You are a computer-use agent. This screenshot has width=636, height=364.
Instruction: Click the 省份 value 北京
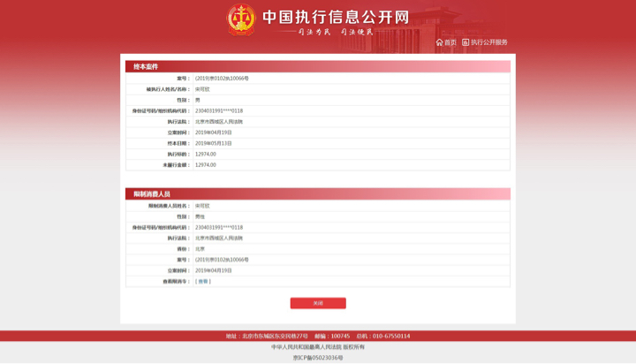[x=200, y=249]
